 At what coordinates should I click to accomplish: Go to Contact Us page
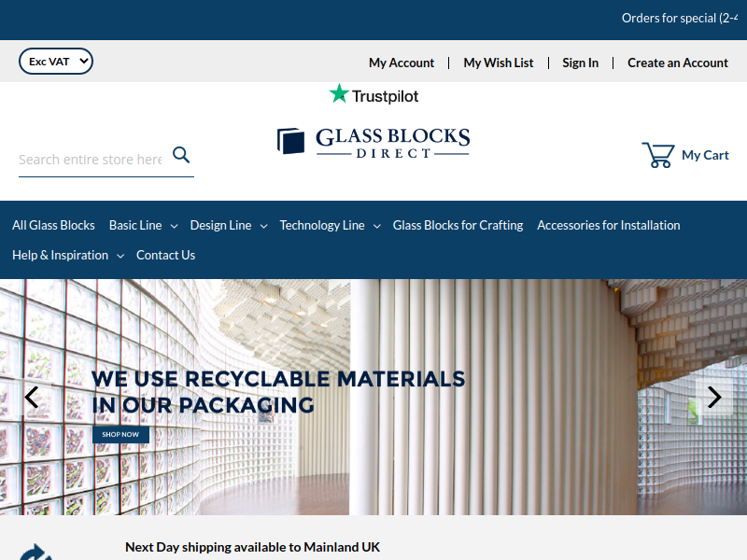(x=166, y=255)
